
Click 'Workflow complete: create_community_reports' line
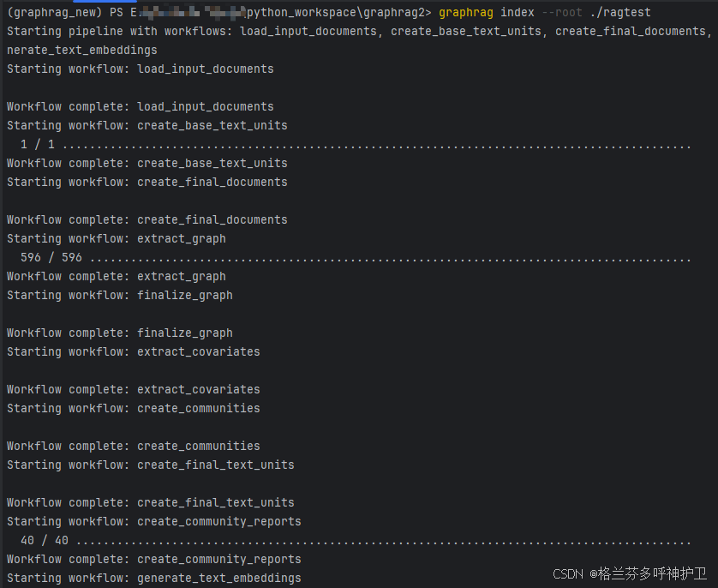(x=154, y=559)
